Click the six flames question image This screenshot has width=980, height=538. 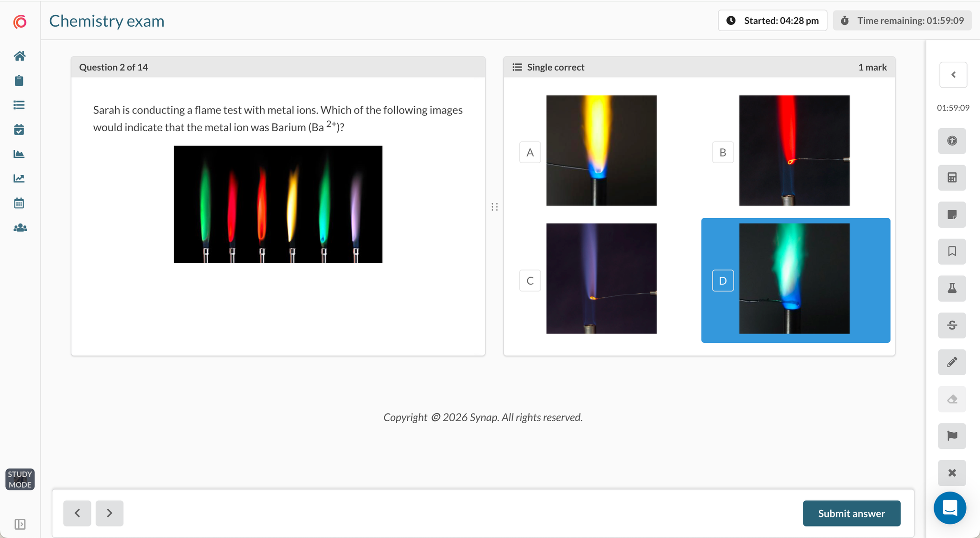(x=278, y=204)
